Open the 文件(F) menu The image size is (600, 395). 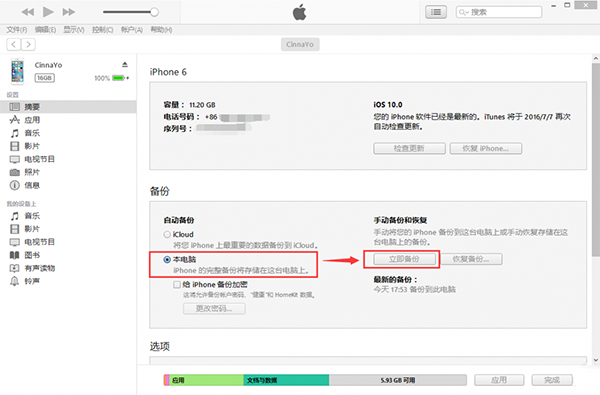coord(16,30)
